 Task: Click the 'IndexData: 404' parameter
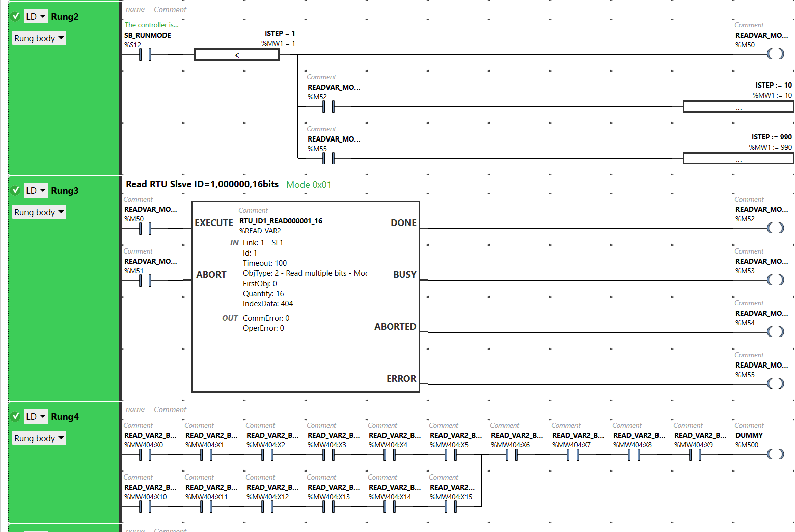pos(268,304)
